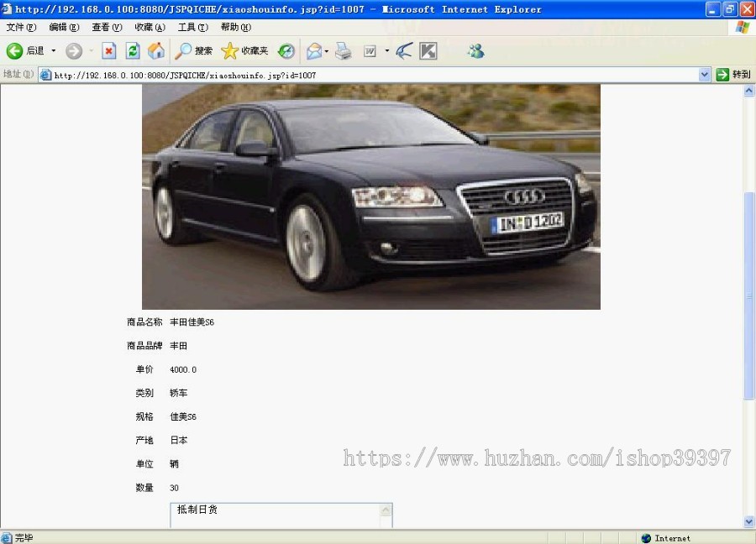756x544 pixels.
Task: Click the Internet zone globe icon
Action: tap(646, 538)
